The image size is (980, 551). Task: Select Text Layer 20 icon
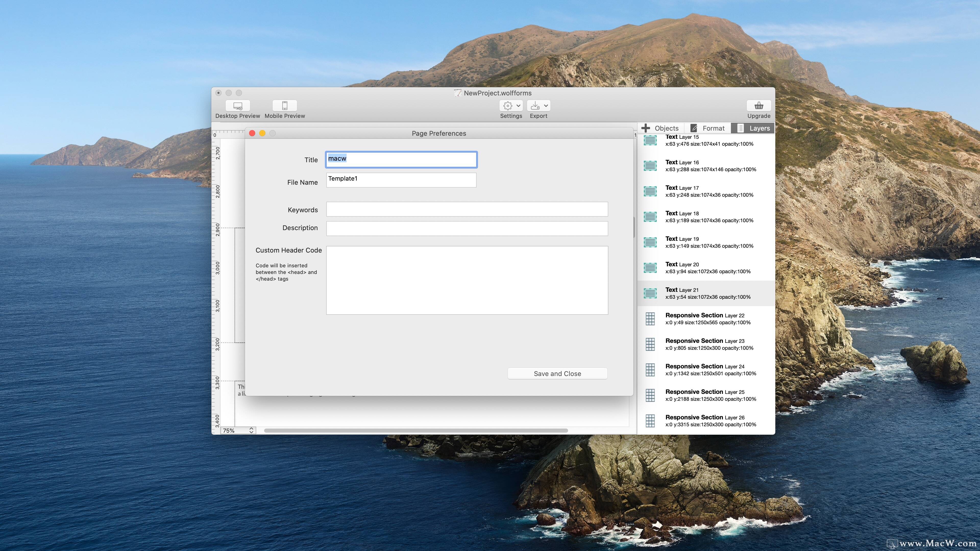[x=650, y=268]
